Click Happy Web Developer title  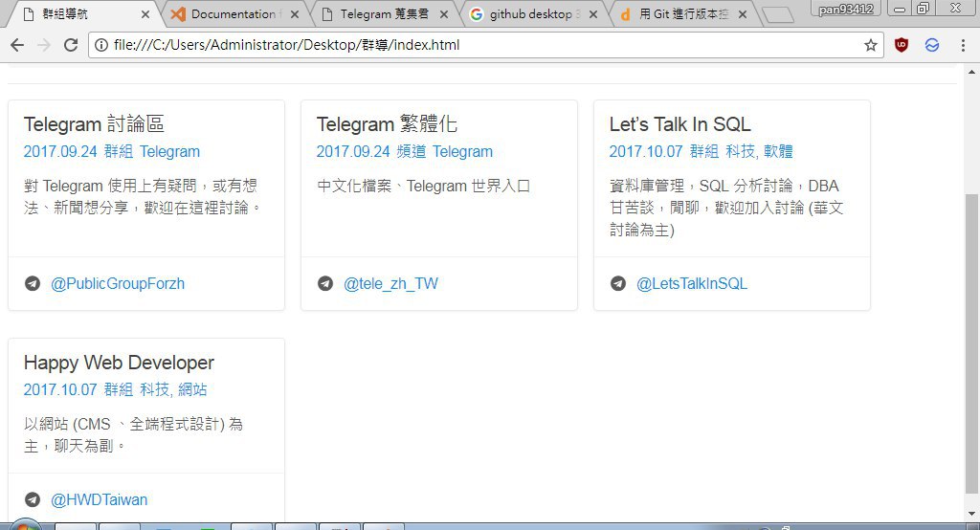119,363
